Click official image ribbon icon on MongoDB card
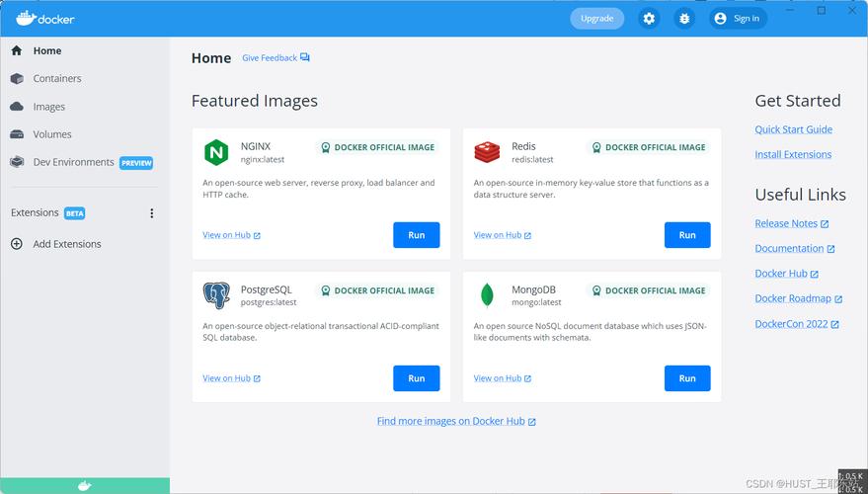Image resolution: width=868 pixels, height=494 pixels. coord(596,290)
